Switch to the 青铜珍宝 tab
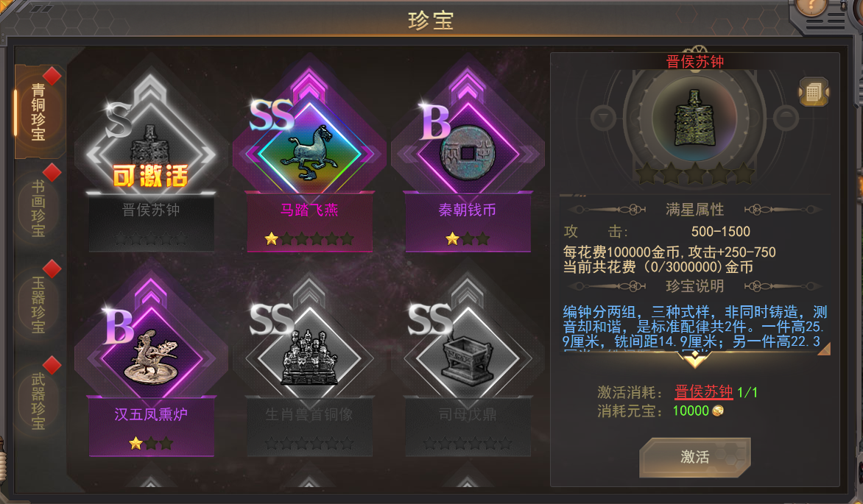 [39, 112]
